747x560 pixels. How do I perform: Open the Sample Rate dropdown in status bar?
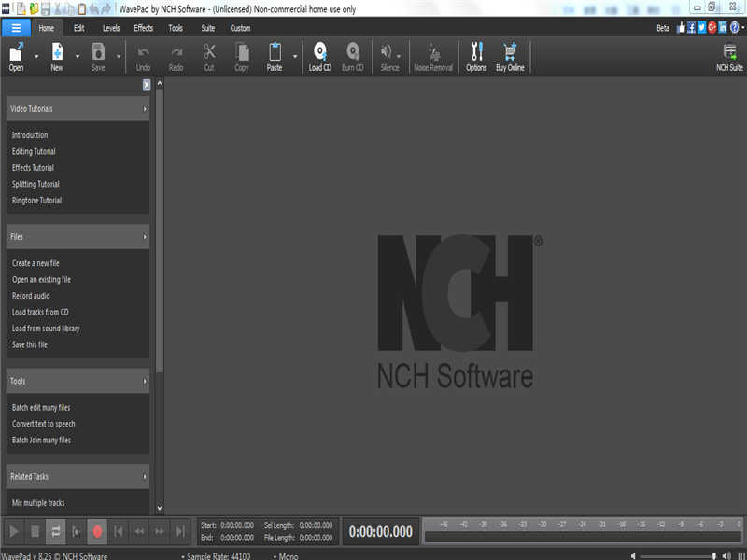pos(216,555)
